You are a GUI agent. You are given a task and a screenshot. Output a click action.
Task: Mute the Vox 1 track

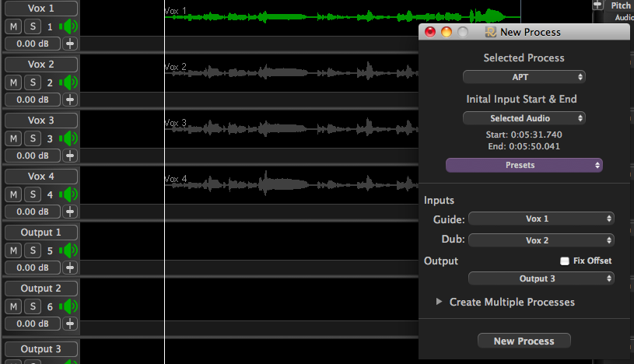point(13,26)
